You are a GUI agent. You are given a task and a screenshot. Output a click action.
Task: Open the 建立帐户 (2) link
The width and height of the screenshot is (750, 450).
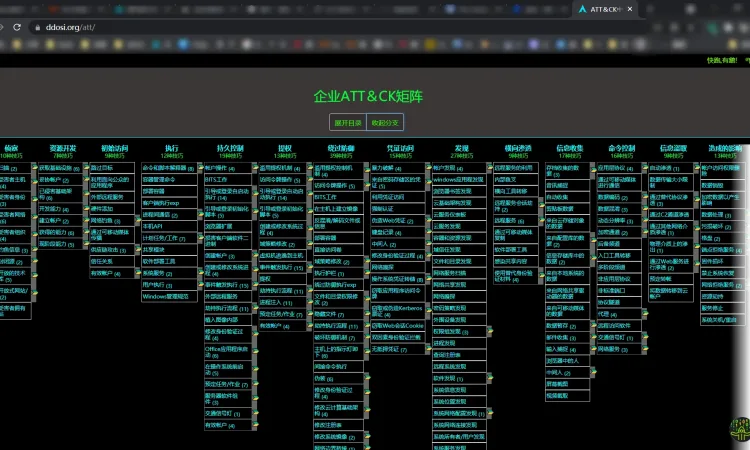(x=54, y=220)
